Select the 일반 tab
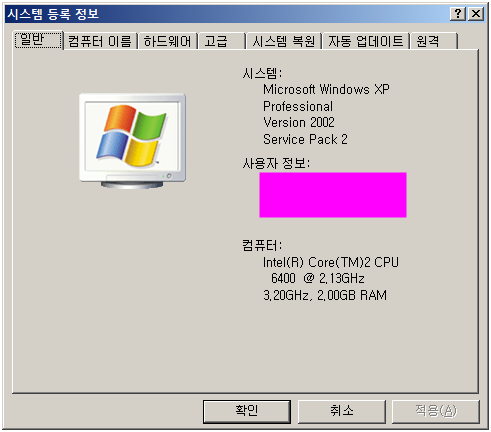This screenshot has height=432, width=491. pos(38,40)
